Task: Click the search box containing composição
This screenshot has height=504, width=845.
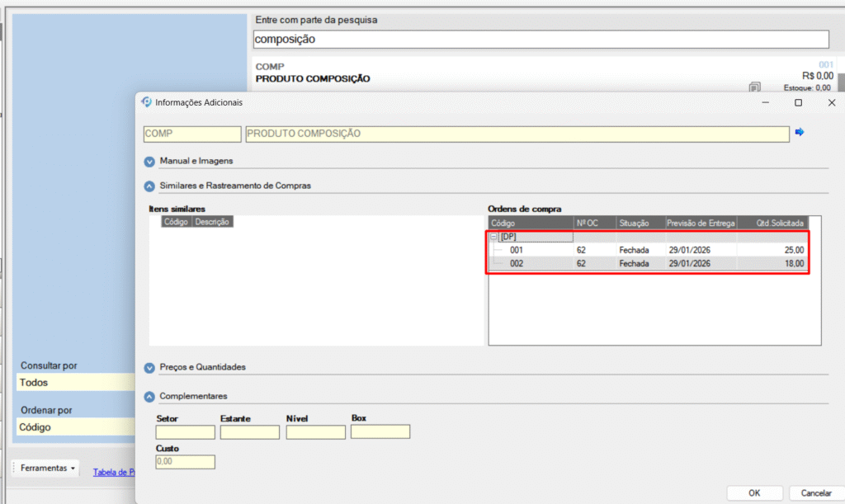Action: tap(540, 39)
